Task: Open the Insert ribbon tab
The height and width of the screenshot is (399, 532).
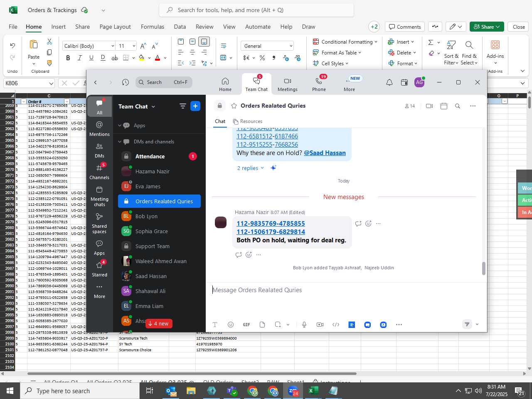Action: click(x=58, y=27)
